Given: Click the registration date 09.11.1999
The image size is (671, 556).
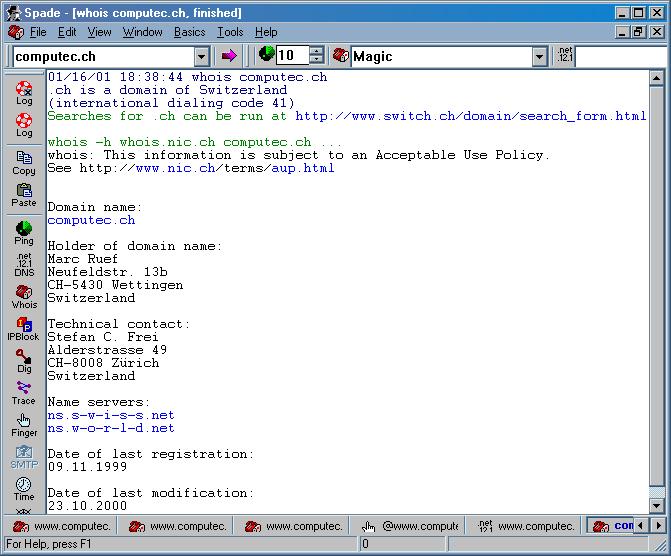Looking at the screenshot, I should point(87,467).
